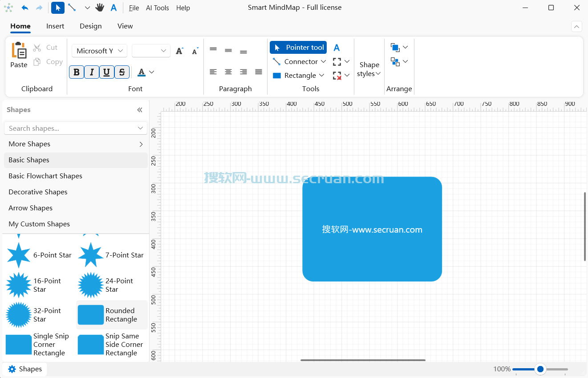Click the font color swatch 'A'
Screen dimensions: 588x378
[x=142, y=72]
